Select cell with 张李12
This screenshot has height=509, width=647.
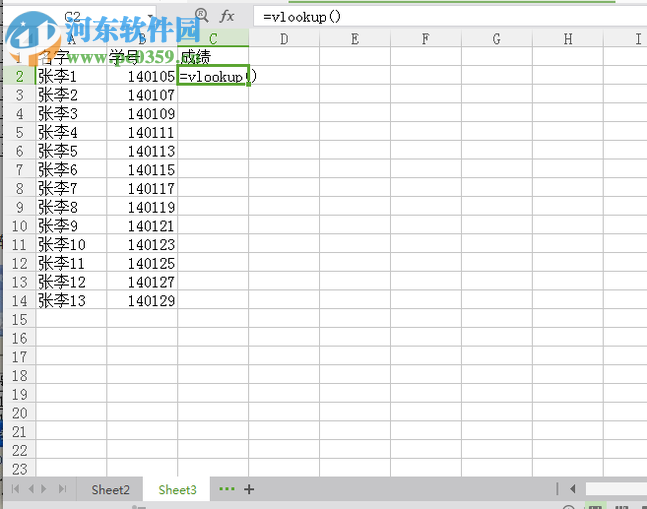click(x=71, y=282)
